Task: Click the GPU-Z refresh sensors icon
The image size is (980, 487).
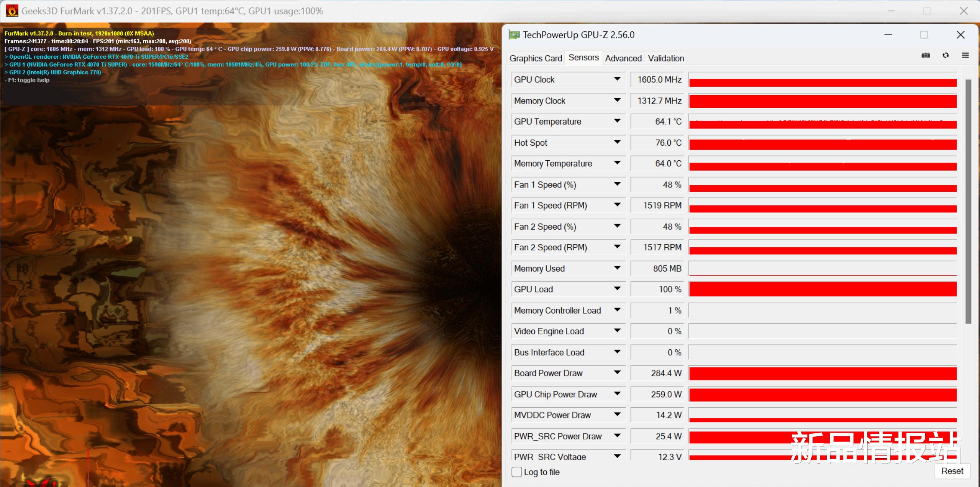Action: [946, 55]
